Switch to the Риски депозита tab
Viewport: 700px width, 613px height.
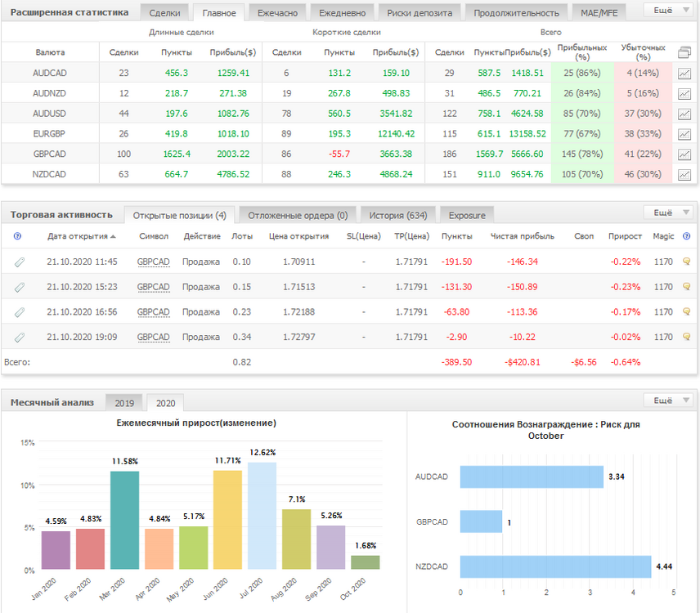click(x=420, y=13)
